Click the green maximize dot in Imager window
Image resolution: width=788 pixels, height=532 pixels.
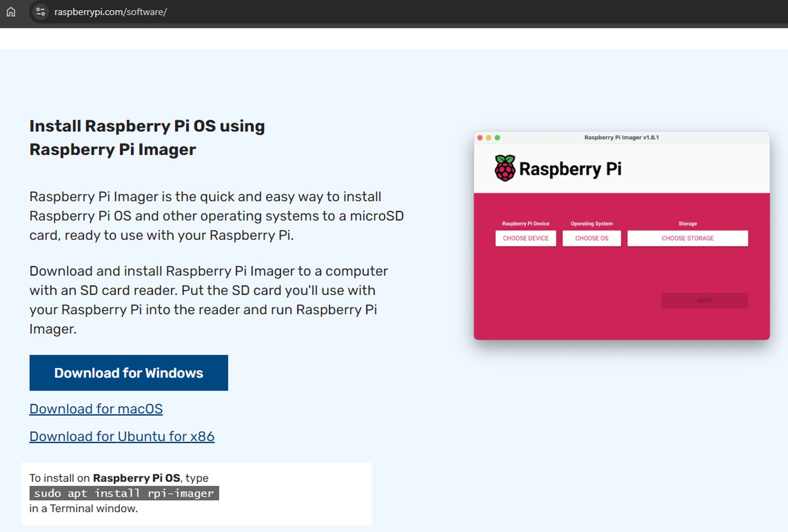(498, 138)
